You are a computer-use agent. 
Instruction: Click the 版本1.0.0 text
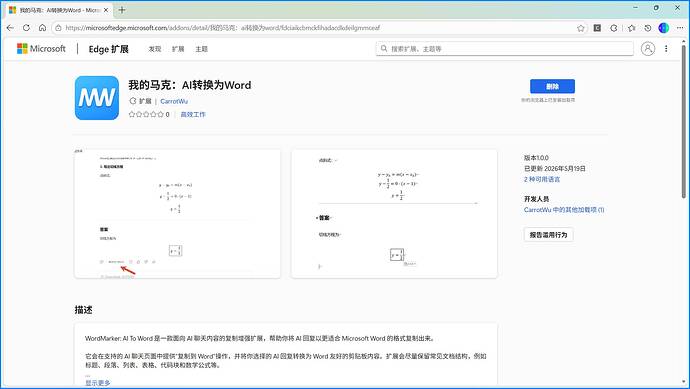(x=536, y=158)
